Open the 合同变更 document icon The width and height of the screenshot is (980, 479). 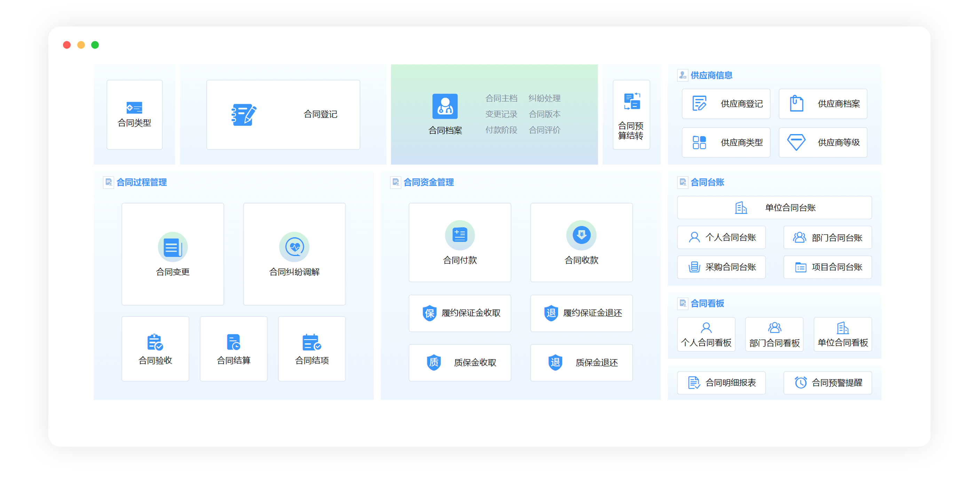click(173, 247)
